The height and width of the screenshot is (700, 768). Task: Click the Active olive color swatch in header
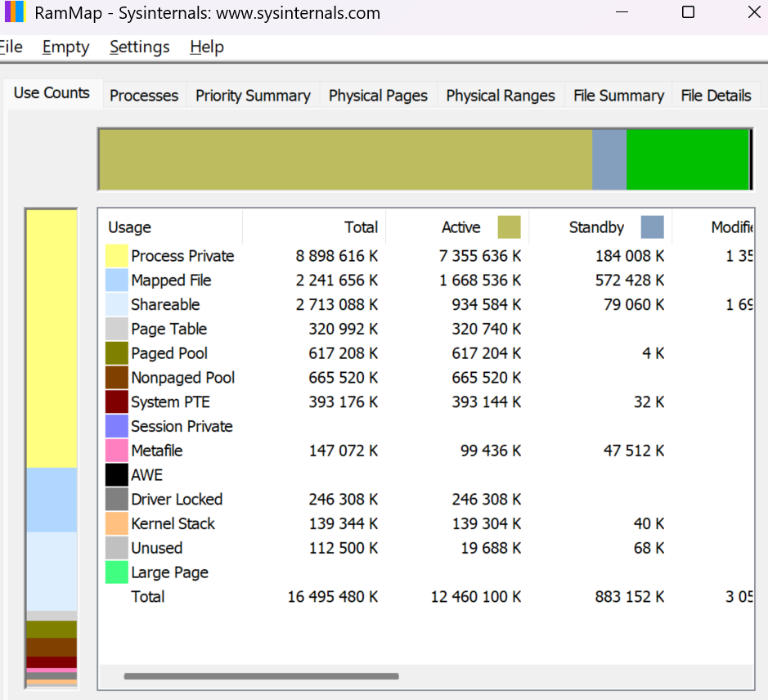tap(509, 227)
